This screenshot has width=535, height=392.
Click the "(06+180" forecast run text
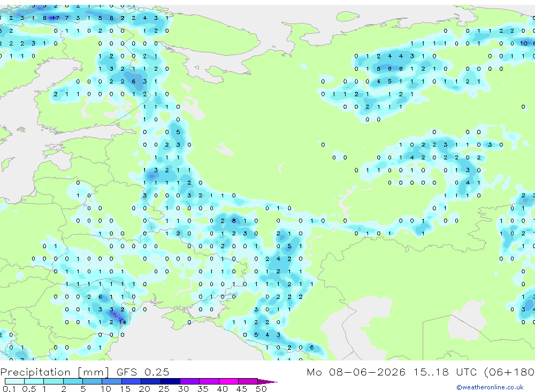click(x=509, y=372)
